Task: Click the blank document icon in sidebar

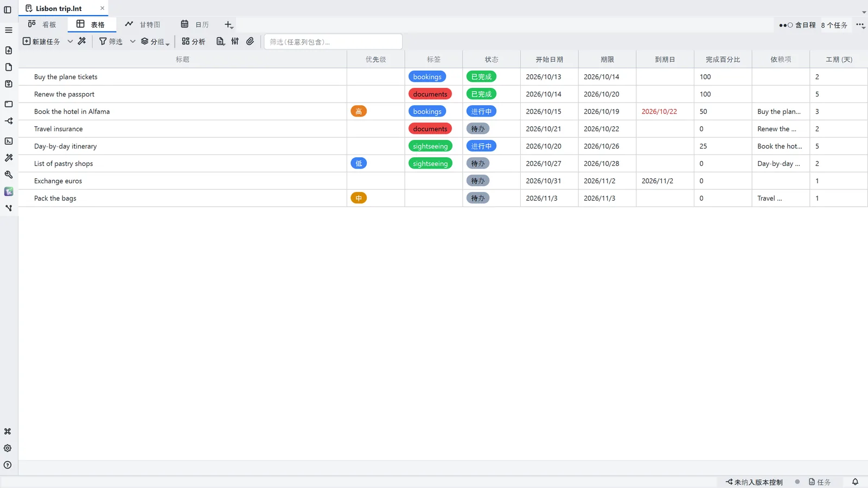Action: tap(9, 67)
